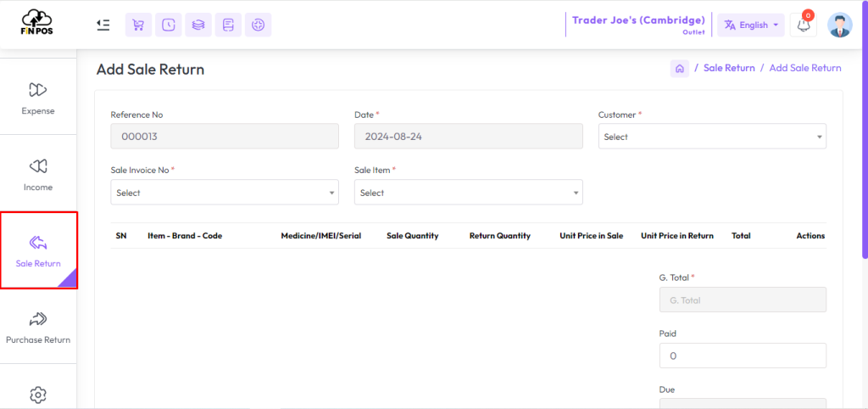Click the Sale Quantity column header

pyautogui.click(x=413, y=236)
